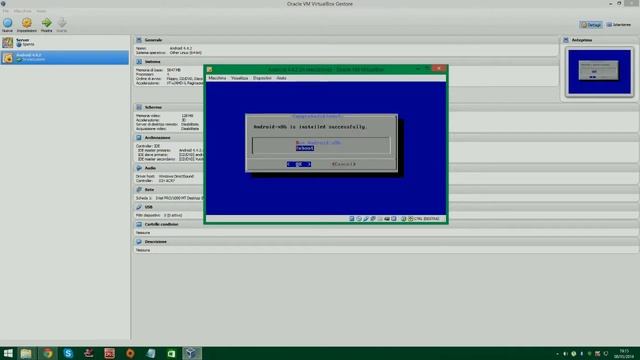
Task: Click the USB devices status icon
Action: click(366, 219)
